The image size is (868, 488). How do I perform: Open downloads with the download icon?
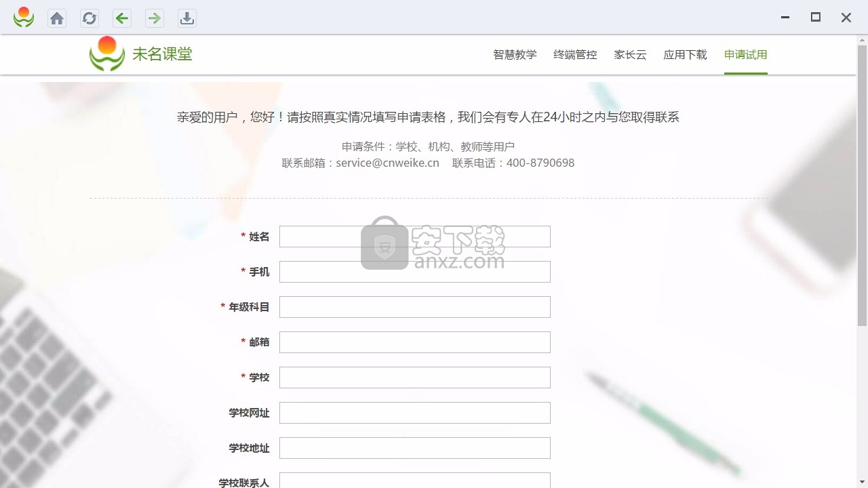187,18
